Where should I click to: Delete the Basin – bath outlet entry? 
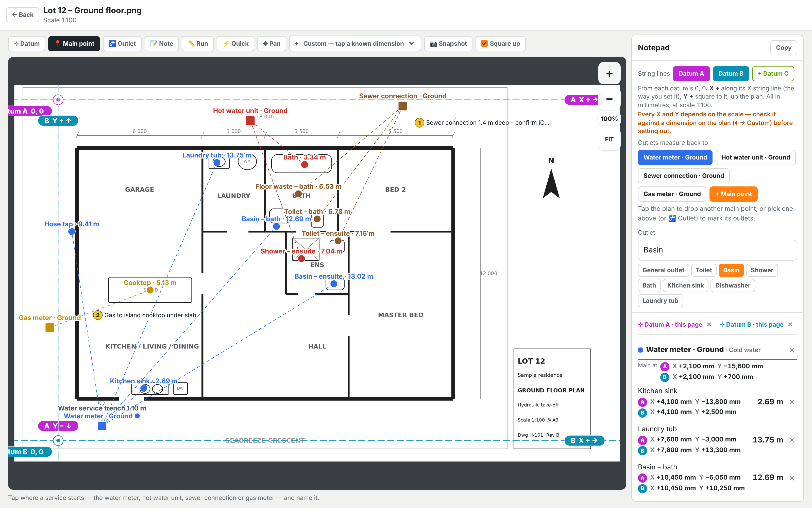[x=792, y=478]
